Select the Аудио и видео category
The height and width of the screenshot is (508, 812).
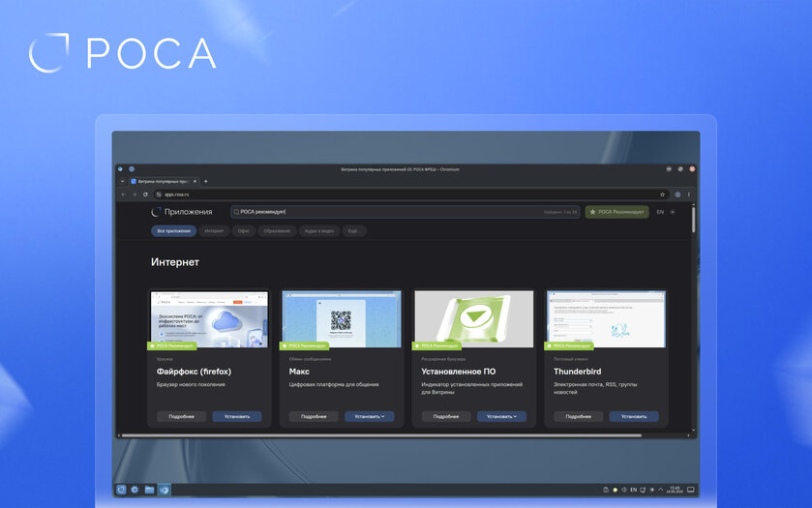pyautogui.click(x=319, y=231)
